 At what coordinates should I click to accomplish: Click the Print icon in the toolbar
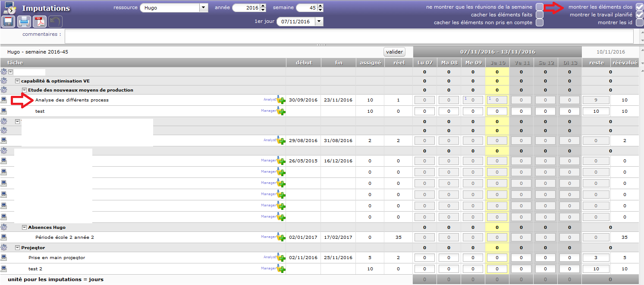click(24, 22)
